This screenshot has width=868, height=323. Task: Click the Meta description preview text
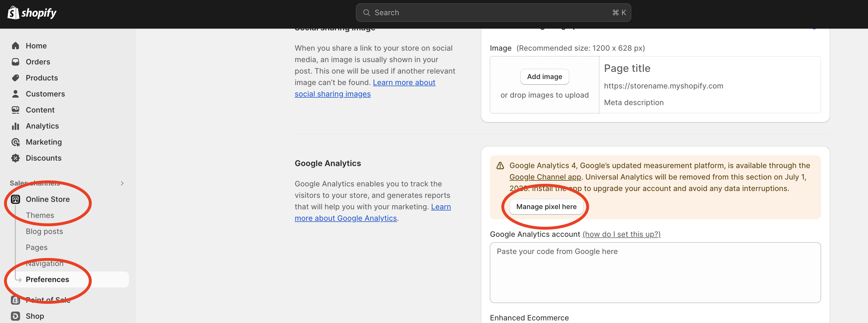[x=634, y=103]
